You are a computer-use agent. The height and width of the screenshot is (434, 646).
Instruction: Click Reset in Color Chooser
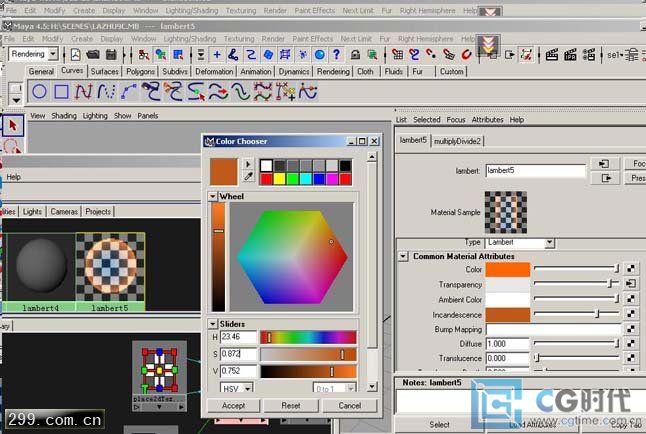(291, 406)
